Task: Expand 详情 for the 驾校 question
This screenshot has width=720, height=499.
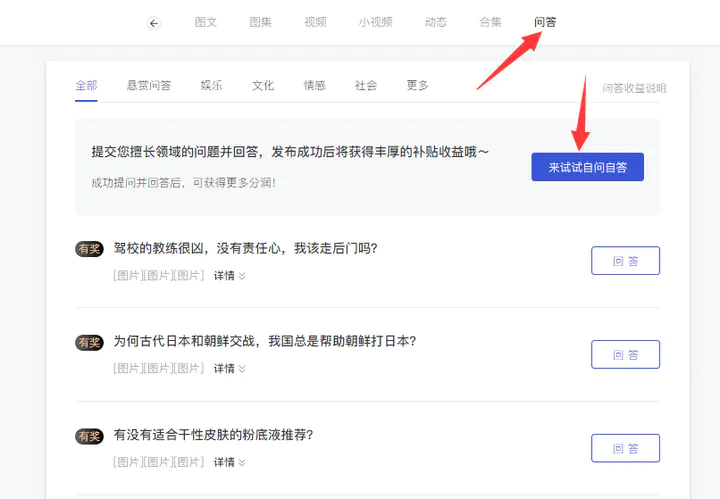Action: click(x=230, y=275)
